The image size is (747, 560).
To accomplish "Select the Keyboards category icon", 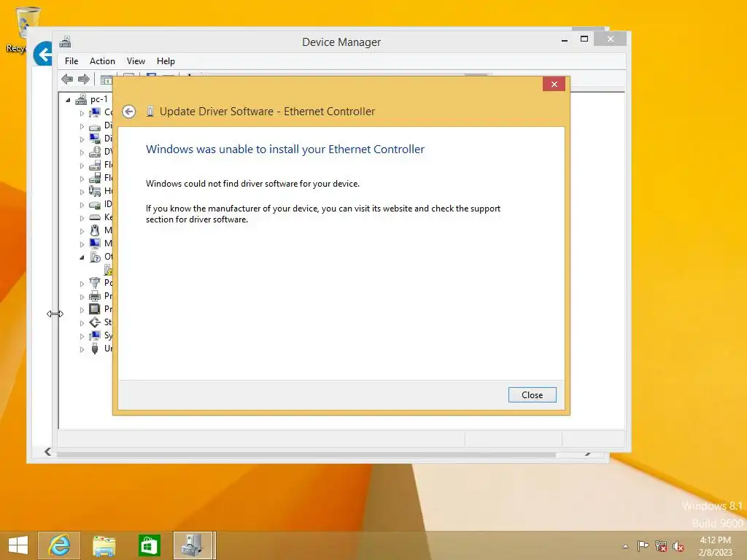I will click(95, 217).
